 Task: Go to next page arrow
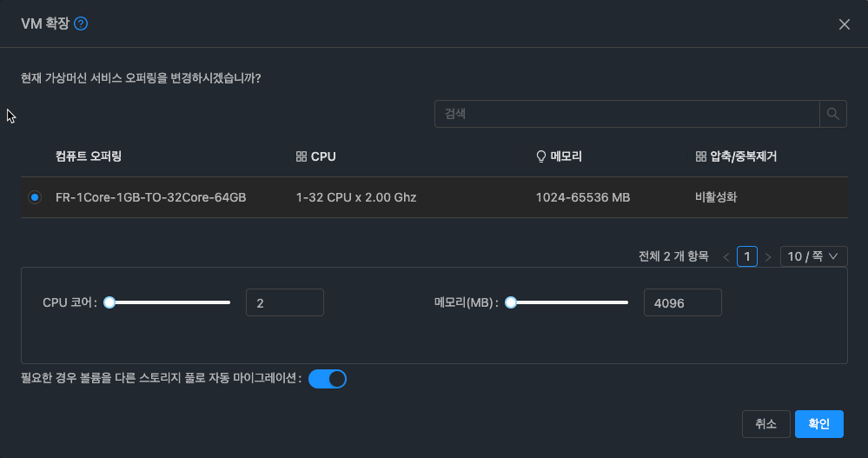click(768, 256)
